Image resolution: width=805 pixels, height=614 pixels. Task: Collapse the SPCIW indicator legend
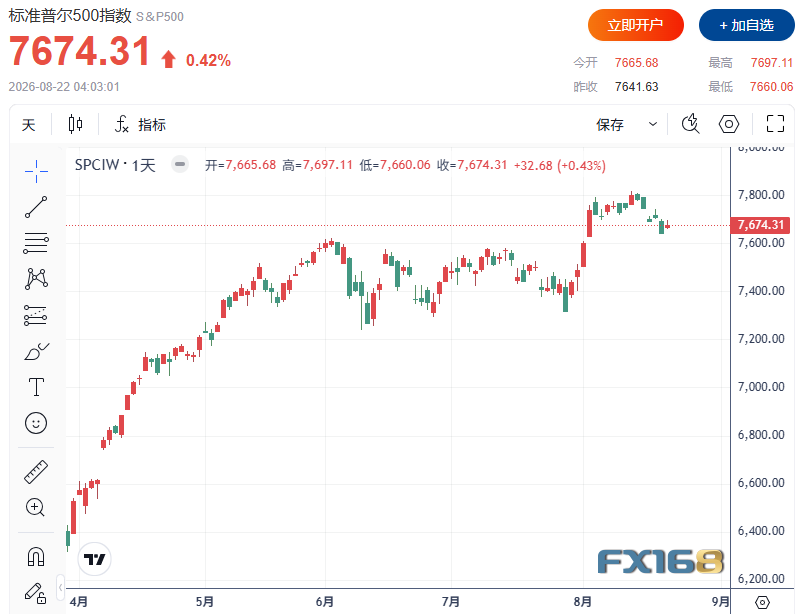[180, 164]
